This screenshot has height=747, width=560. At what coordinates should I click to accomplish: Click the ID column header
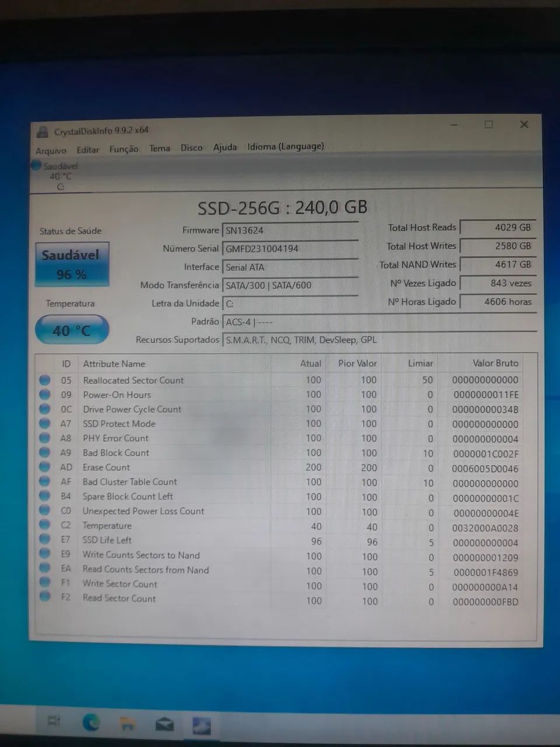[x=66, y=364]
